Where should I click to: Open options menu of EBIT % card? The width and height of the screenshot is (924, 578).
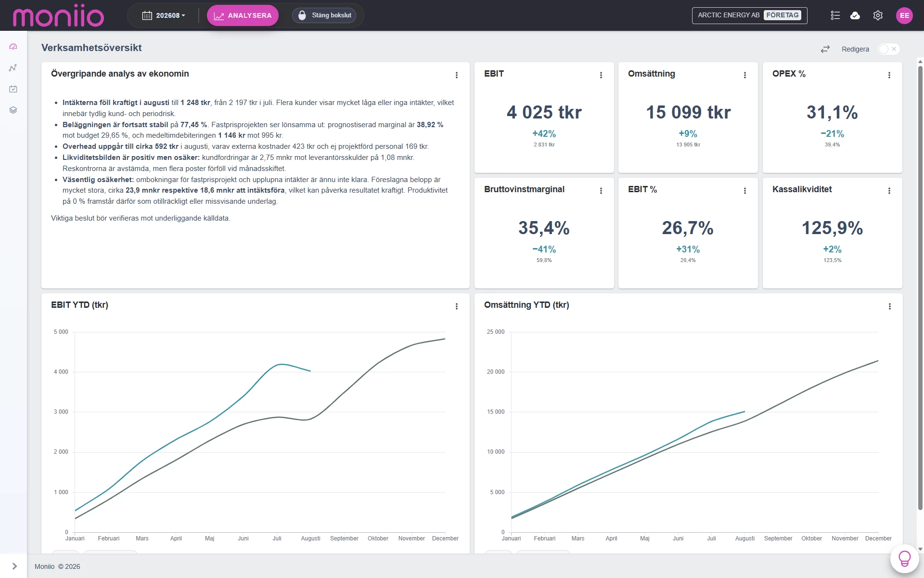(x=745, y=191)
